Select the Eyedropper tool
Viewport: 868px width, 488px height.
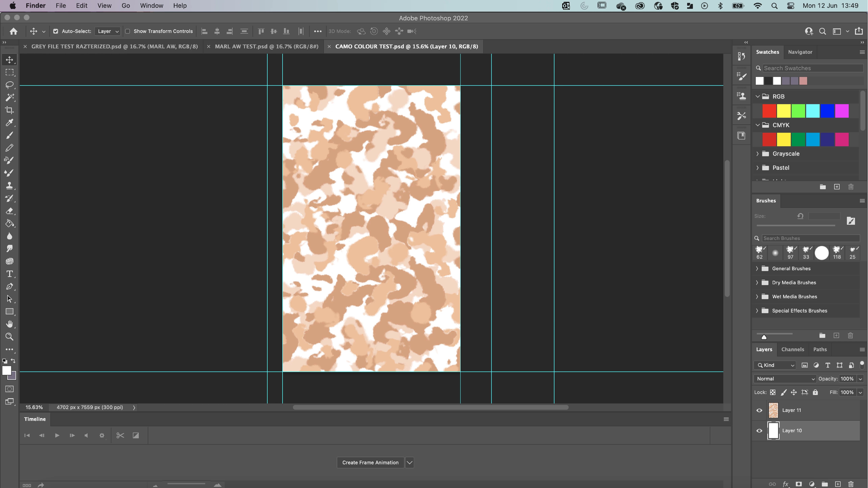(9, 123)
